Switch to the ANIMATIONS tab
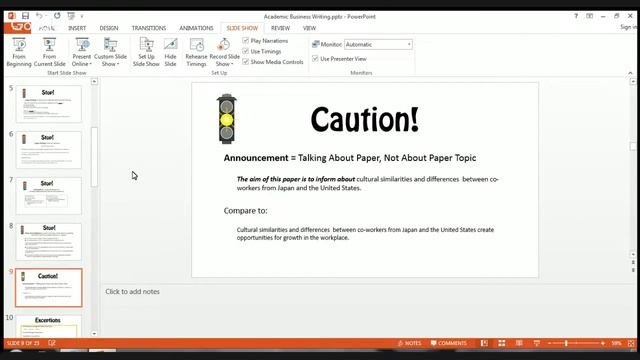This screenshot has height=360, width=640. [196, 28]
